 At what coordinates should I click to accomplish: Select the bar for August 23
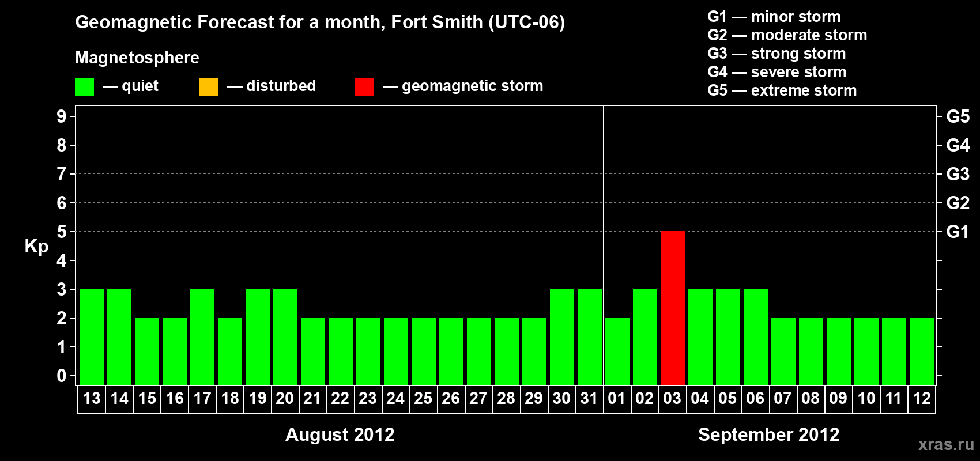[368, 351]
